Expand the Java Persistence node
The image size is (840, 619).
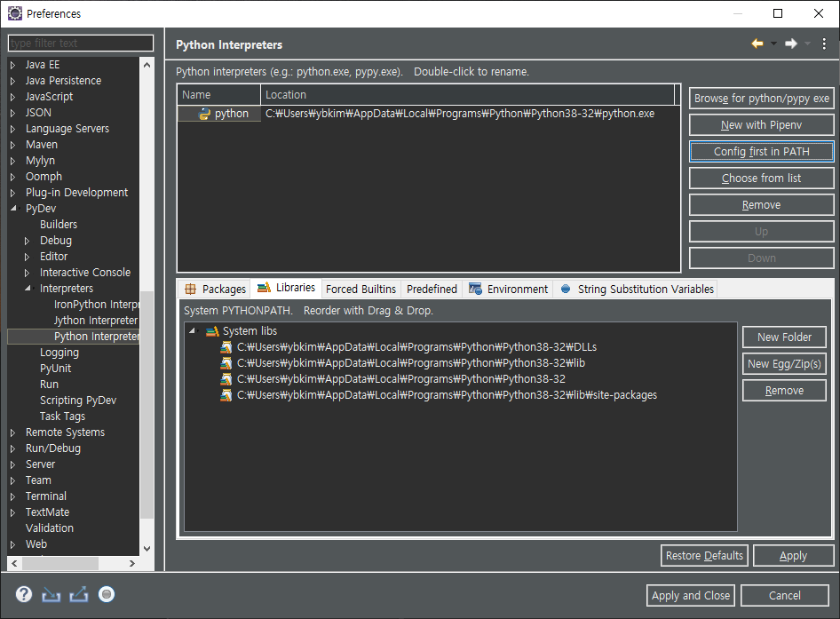coord(13,81)
